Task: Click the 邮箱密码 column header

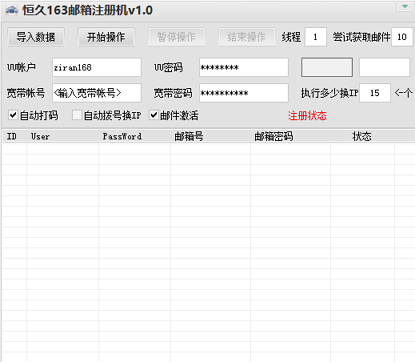Action: coord(290,136)
